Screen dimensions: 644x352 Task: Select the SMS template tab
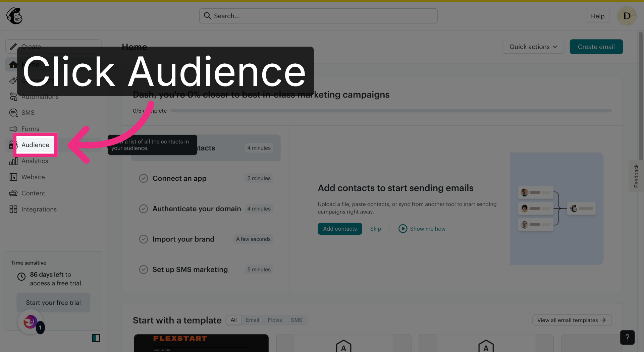(297, 320)
